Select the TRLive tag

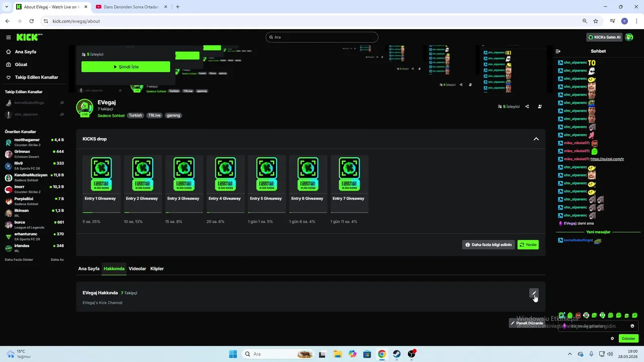click(x=154, y=116)
